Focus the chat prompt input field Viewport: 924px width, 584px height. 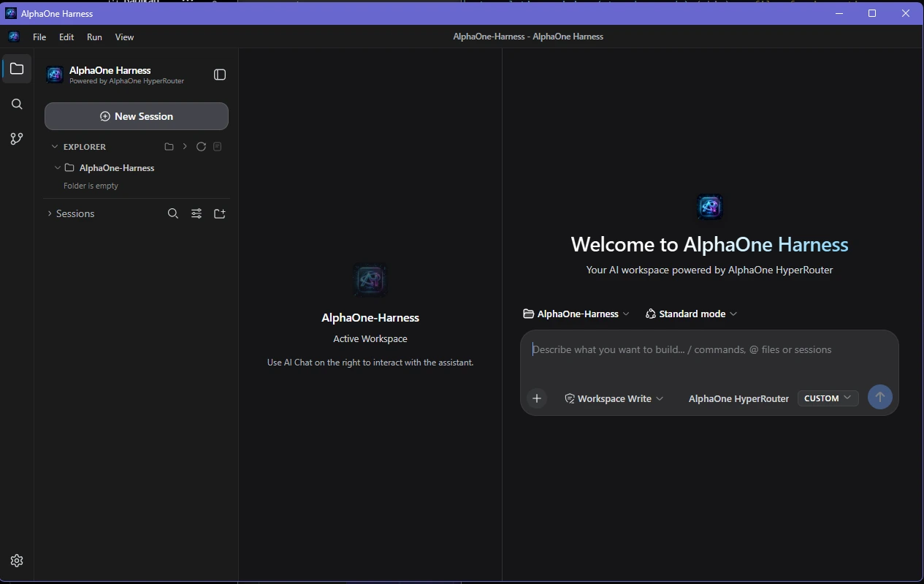click(x=709, y=350)
